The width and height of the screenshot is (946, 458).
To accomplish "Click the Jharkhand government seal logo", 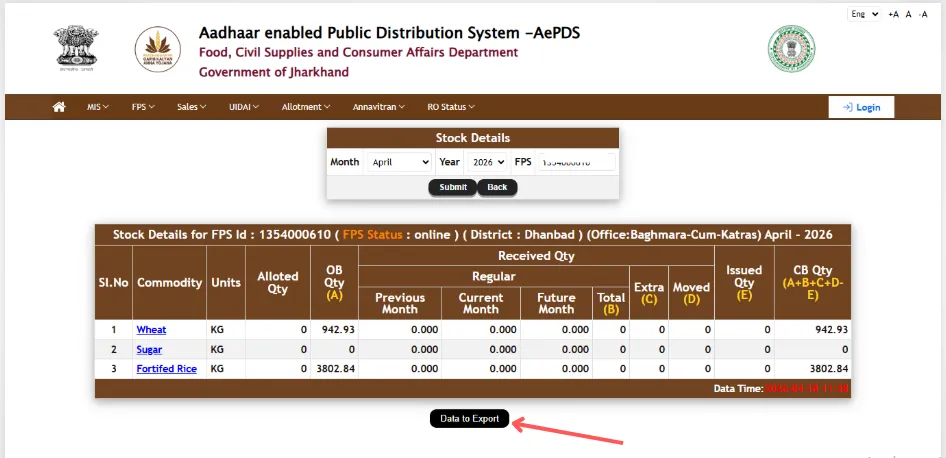I will coord(791,49).
